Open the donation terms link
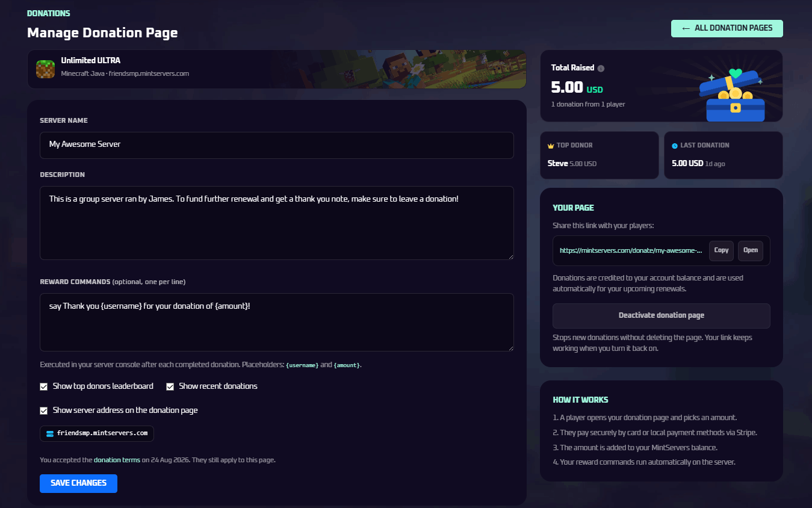Image resolution: width=812 pixels, height=508 pixels. pyautogui.click(x=117, y=460)
